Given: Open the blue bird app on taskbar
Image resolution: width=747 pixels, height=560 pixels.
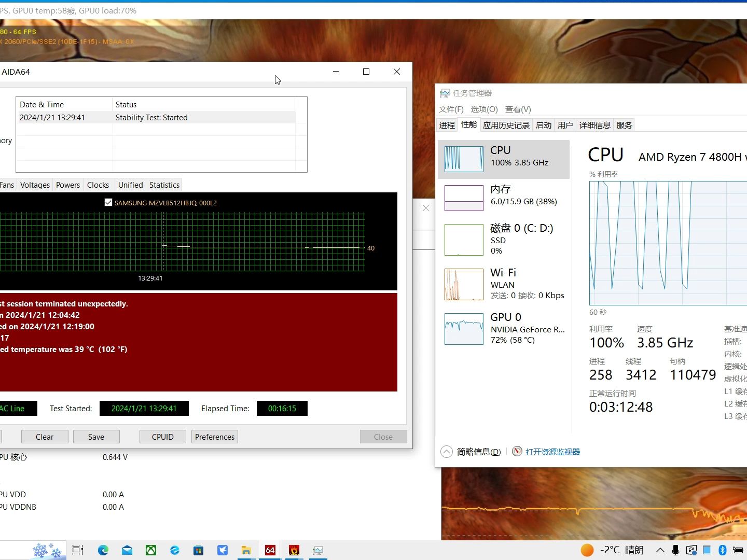Looking at the screenshot, I should click(x=223, y=550).
